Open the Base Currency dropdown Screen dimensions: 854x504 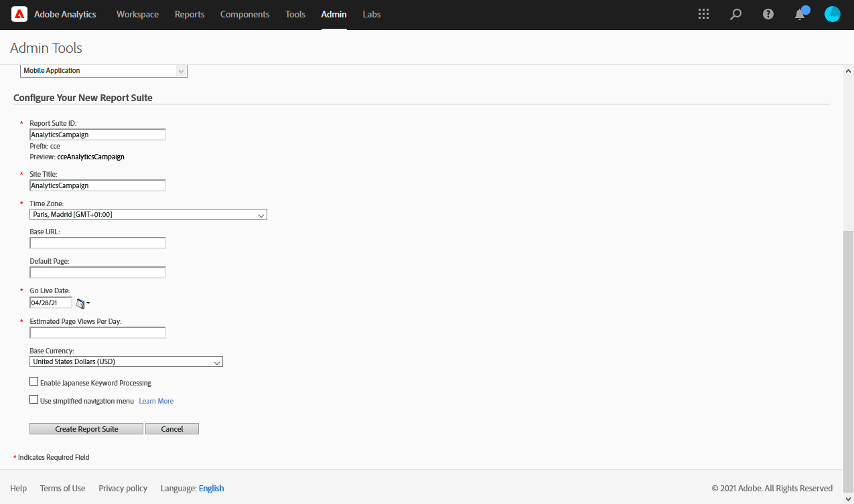(126, 361)
